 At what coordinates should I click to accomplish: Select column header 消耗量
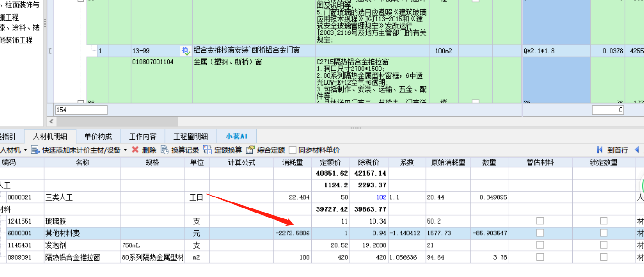(x=292, y=162)
